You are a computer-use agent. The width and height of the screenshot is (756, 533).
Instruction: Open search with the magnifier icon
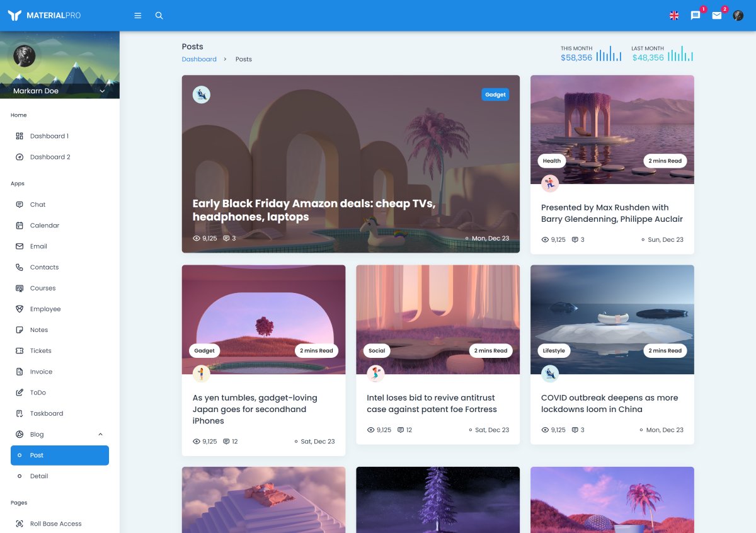click(x=159, y=16)
